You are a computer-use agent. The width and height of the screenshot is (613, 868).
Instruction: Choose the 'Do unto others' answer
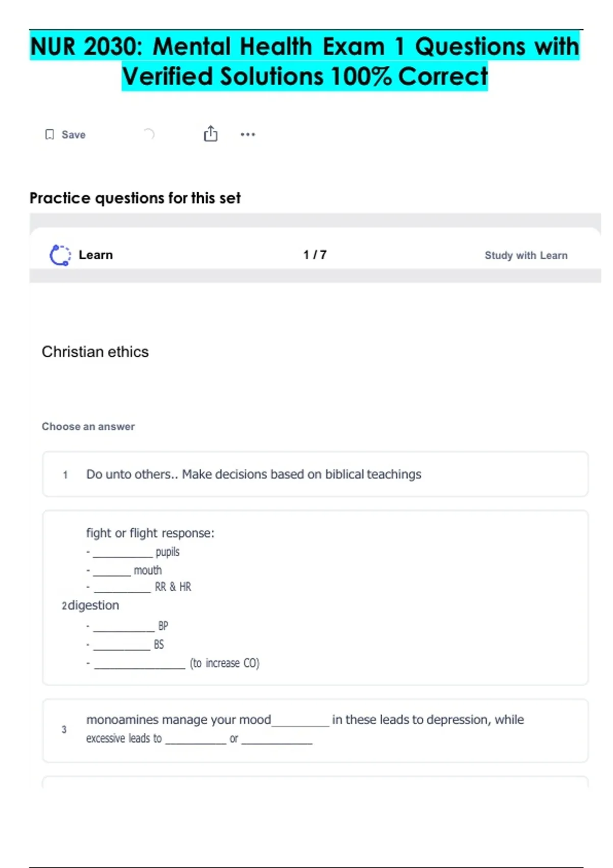[315, 474]
